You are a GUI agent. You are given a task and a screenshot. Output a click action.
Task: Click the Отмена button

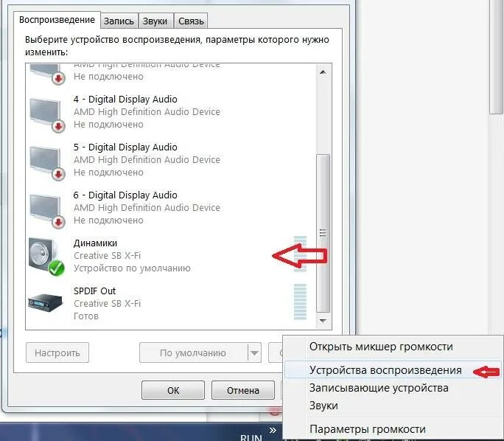tap(243, 390)
